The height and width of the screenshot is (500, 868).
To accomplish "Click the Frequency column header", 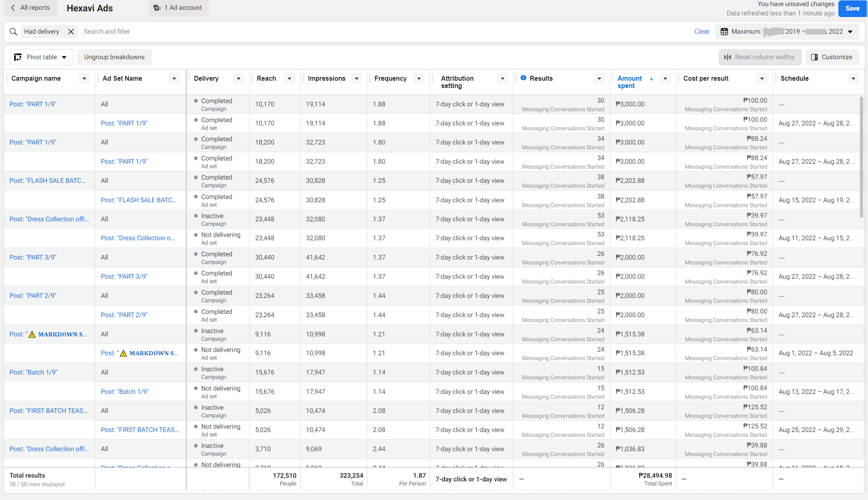I will point(390,79).
